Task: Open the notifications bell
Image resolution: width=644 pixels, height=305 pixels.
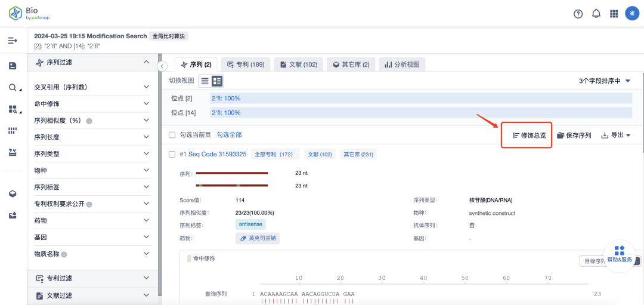Action: click(596, 14)
